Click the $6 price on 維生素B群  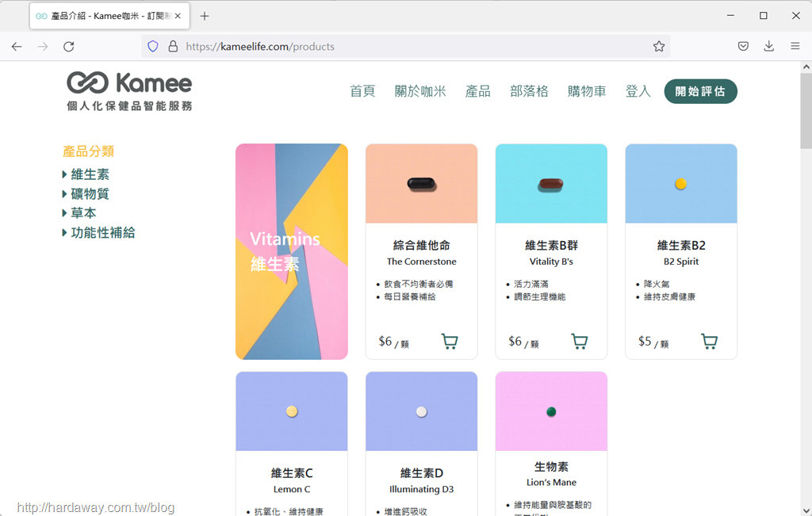pos(515,341)
